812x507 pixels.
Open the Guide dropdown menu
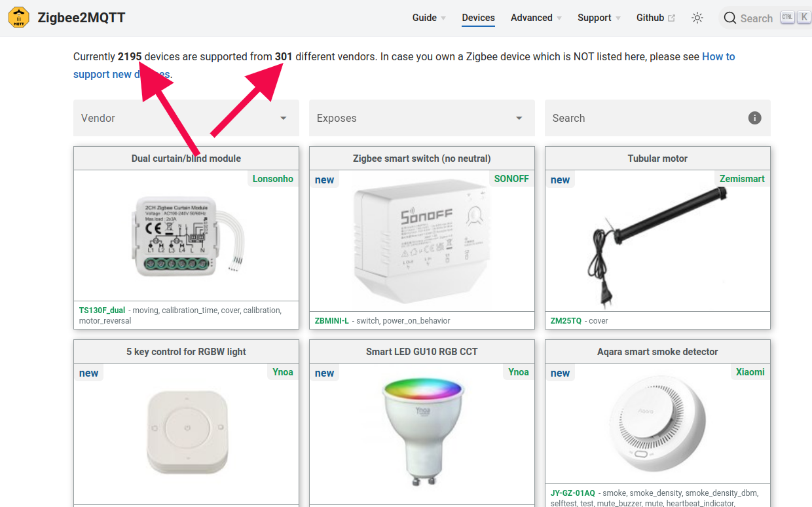pyautogui.click(x=429, y=18)
